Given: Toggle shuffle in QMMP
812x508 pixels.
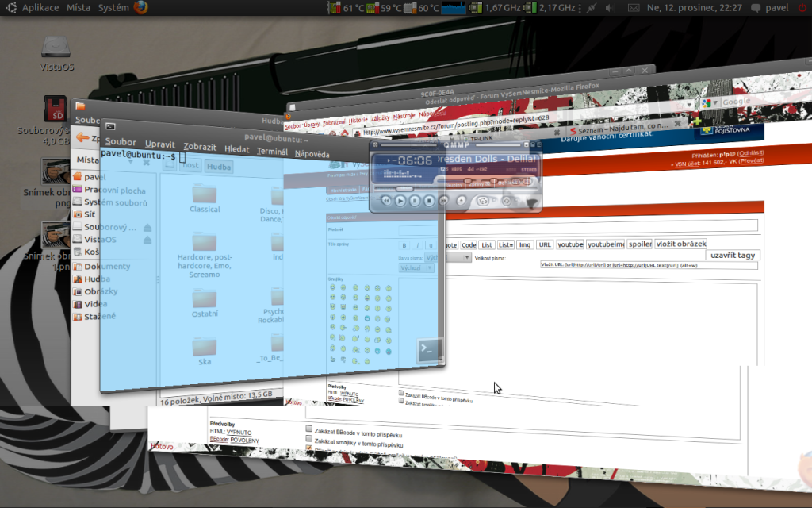Looking at the screenshot, I should pos(483,201).
